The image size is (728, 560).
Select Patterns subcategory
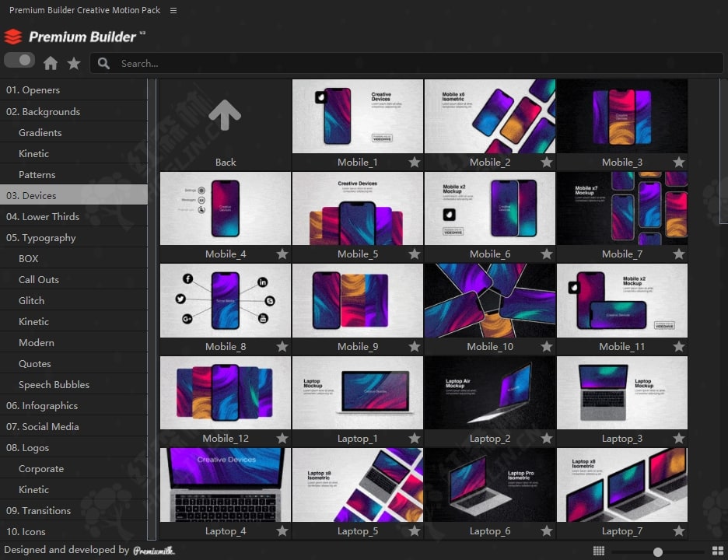tap(74, 174)
